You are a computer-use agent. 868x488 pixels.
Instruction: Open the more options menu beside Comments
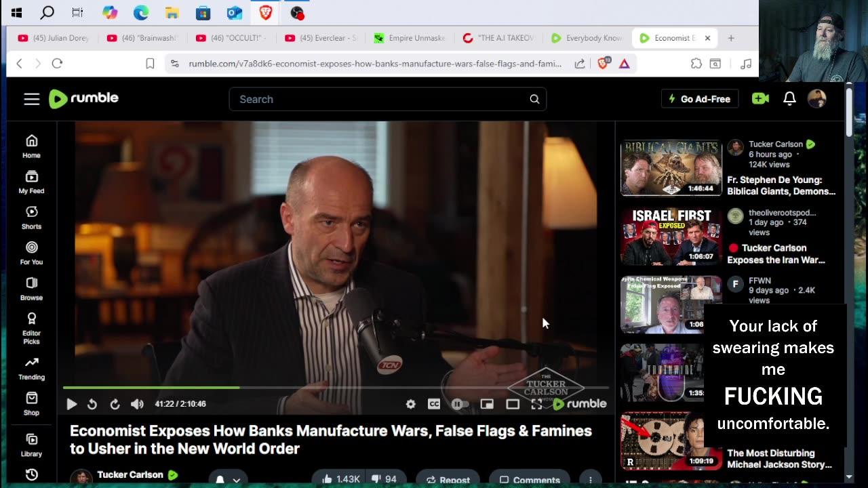[x=591, y=479]
